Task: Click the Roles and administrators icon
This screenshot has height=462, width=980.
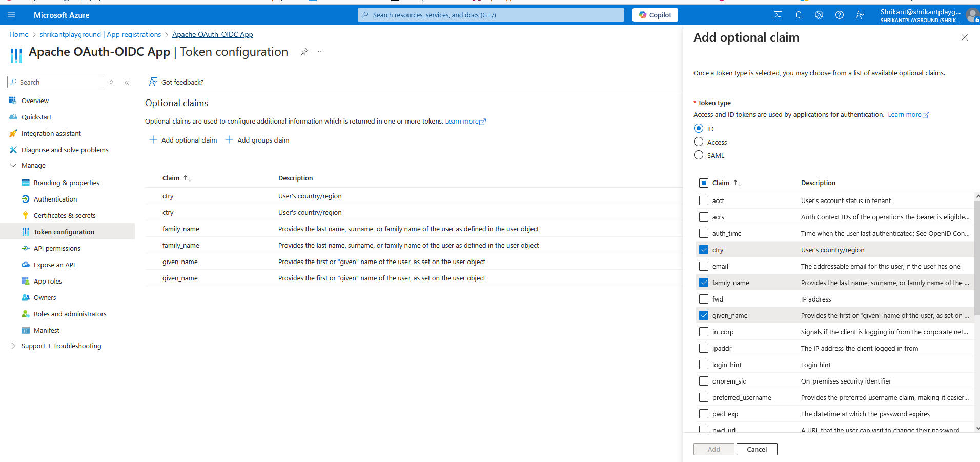Action: (x=25, y=314)
